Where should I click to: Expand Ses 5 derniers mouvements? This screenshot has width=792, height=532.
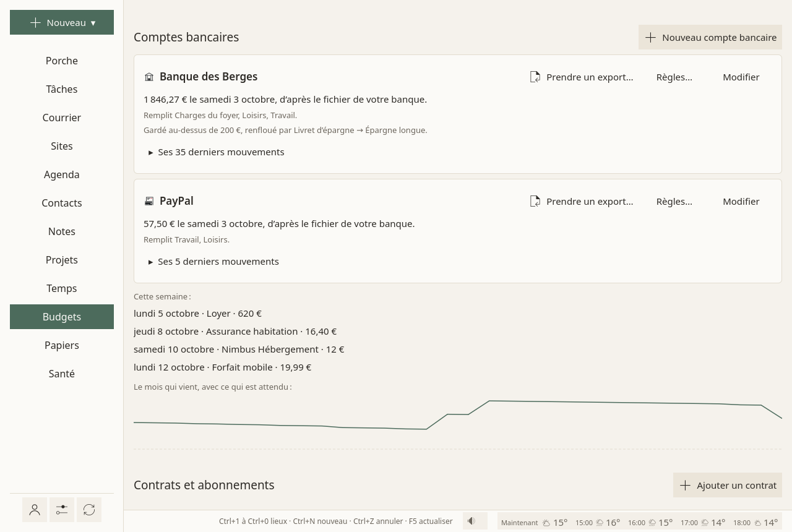pyautogui.click(x=213, y=262)
